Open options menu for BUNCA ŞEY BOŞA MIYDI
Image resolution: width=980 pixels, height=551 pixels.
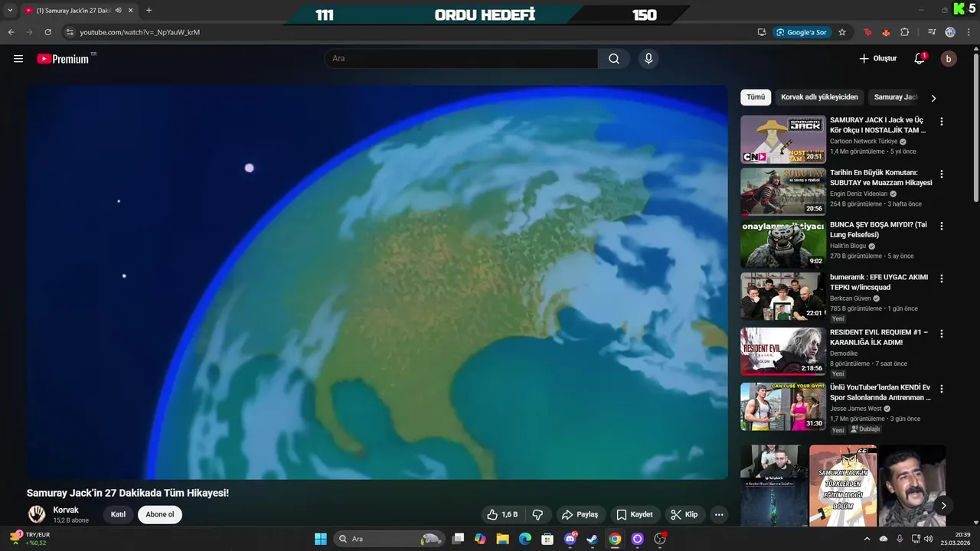tap(942, 227)
